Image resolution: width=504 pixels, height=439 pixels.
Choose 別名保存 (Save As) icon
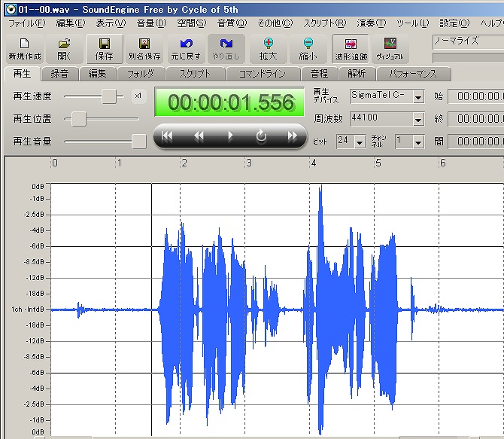tap(144, 49)
